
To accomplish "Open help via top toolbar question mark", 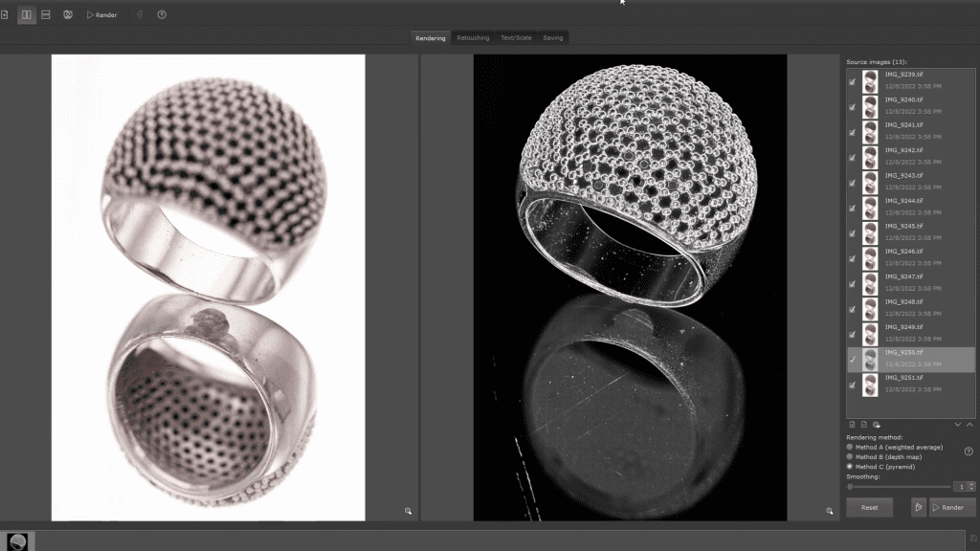I will 162,14.
